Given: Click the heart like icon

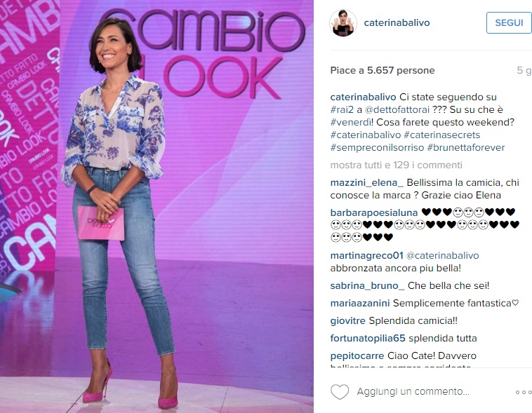Looking at the screenshot, I should (340, 392).
